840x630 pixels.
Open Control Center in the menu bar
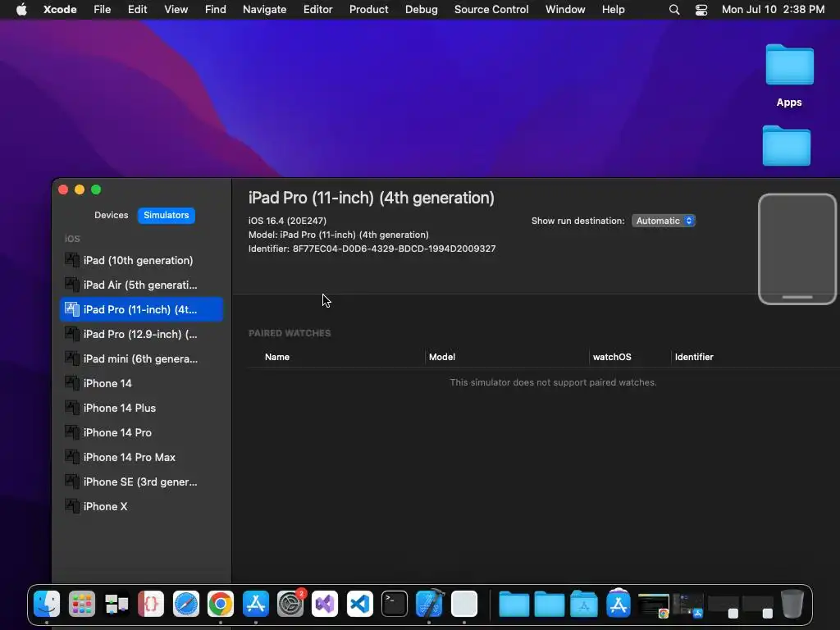coord(701,10)
